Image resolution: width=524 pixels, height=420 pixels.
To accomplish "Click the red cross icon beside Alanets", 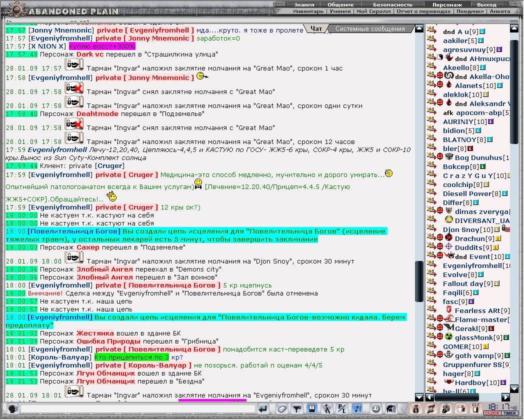I will (x=440, y=84).
